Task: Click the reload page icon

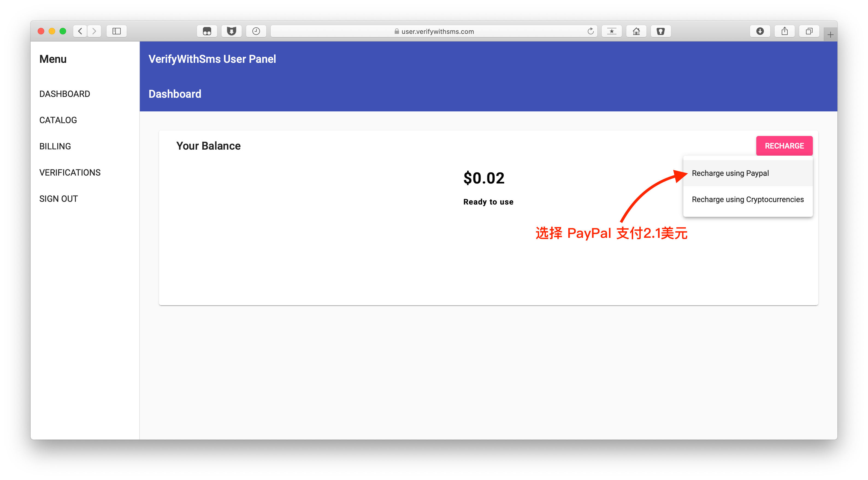Action: tap(590, 31)
